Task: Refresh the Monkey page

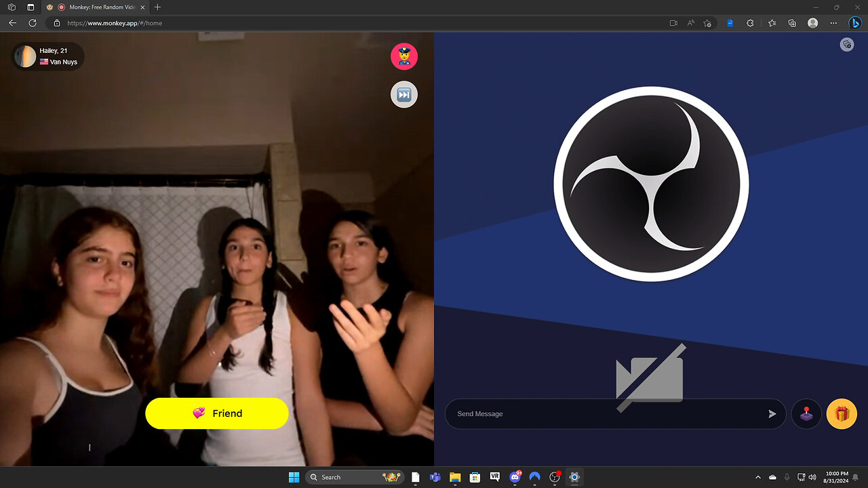Action: [32, 23]
